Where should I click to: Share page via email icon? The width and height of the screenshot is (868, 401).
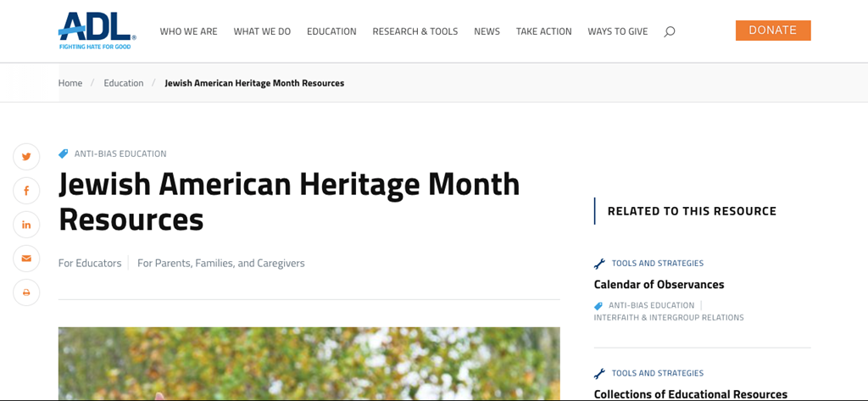[x=26, y=259]
